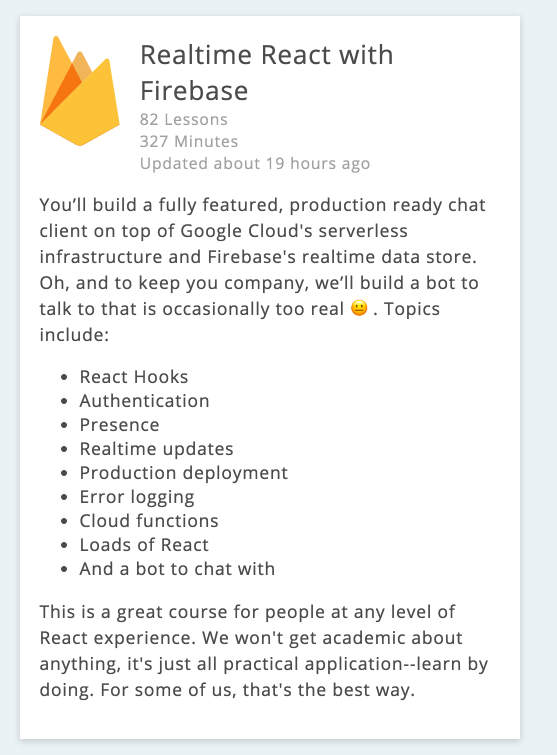Select the And a bot to chat with item

tap(177, 569)
